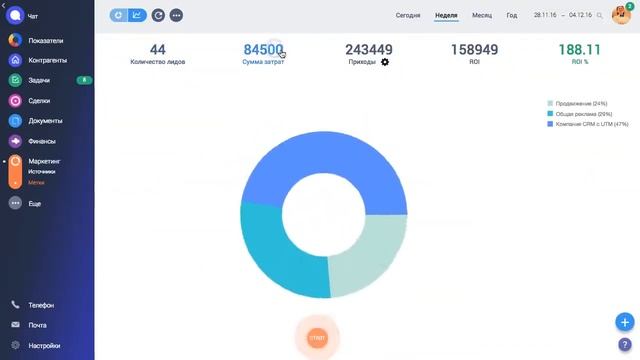
Task: Click the Документы sidebar label
Action: point(45,121)
